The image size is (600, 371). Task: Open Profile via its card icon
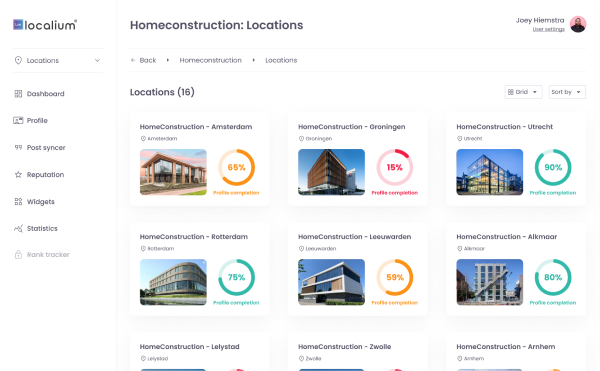pos(18,120)
